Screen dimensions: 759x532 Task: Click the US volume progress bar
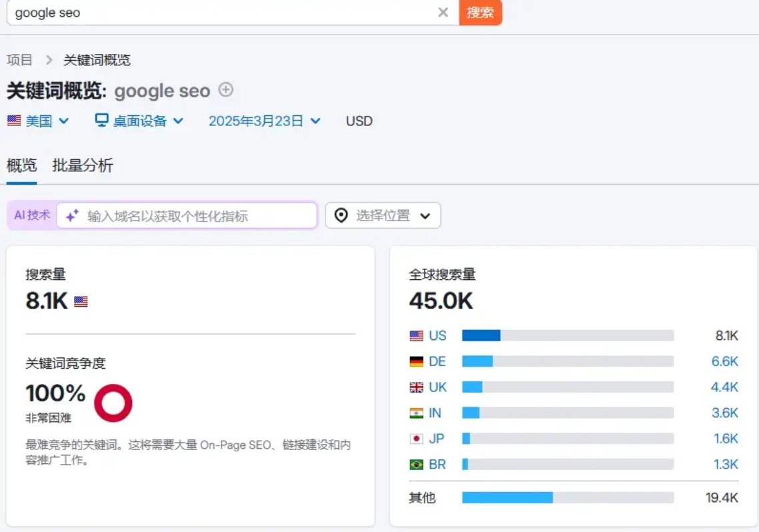coord(568,335)
